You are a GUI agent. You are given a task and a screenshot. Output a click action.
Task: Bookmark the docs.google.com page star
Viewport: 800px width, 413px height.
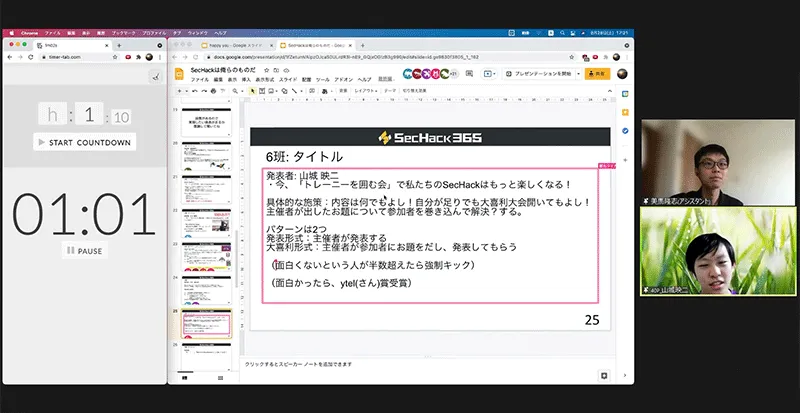(572, 57)
